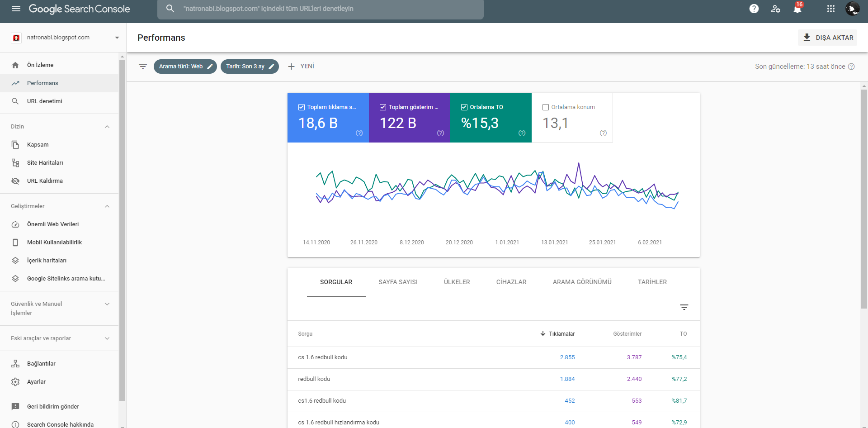Enable the Ortalama konum checkbox

click(x=546, y=107)
